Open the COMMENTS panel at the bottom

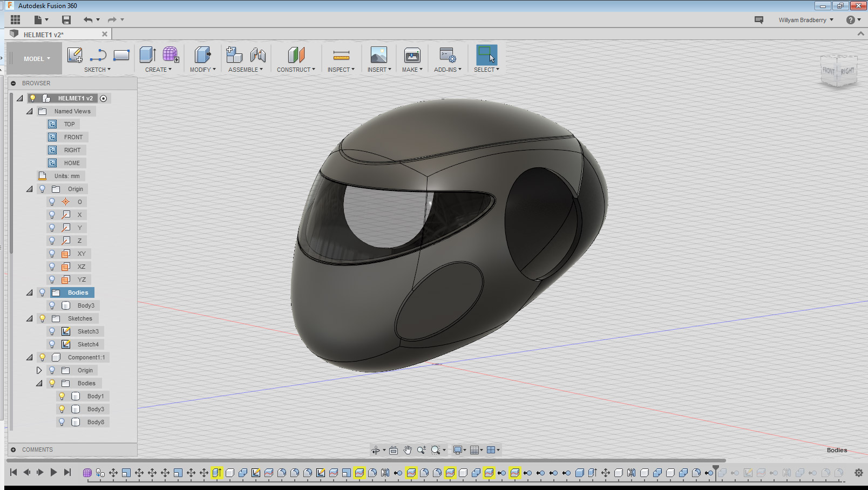pyautogui.click(x=36, y=449)
